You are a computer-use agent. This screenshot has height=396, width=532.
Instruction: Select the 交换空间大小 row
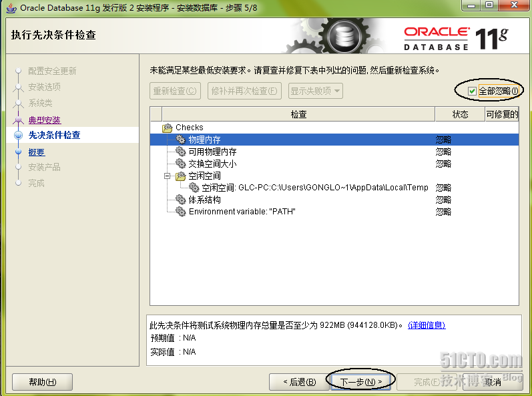(334, 164)
